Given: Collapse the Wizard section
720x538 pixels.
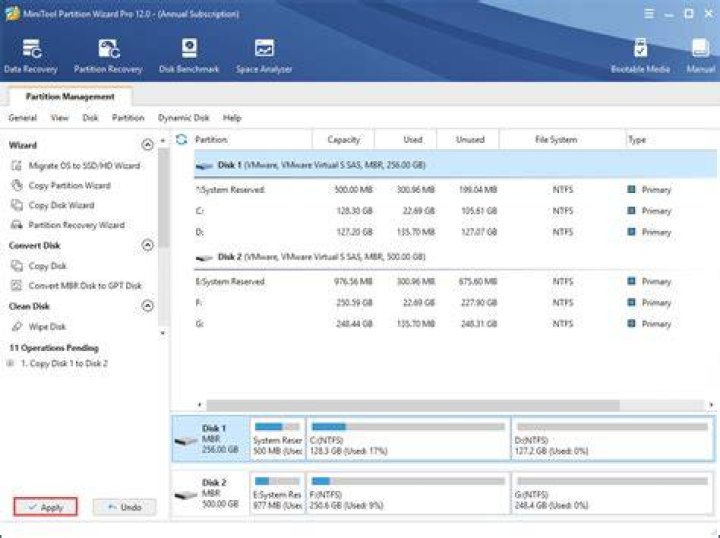Looking at the screenshot, I should [147, 145].
